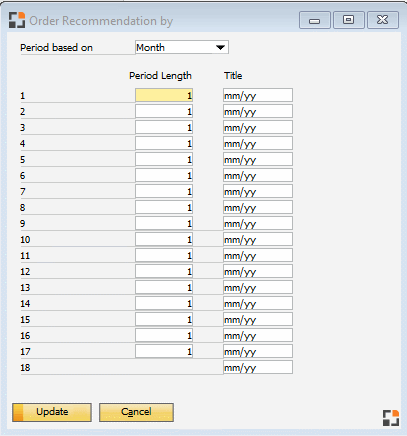Minimize the Order Recommendation window
This screenshot has height=436, width=407.
pyautogui.click(x=315, y=20)
